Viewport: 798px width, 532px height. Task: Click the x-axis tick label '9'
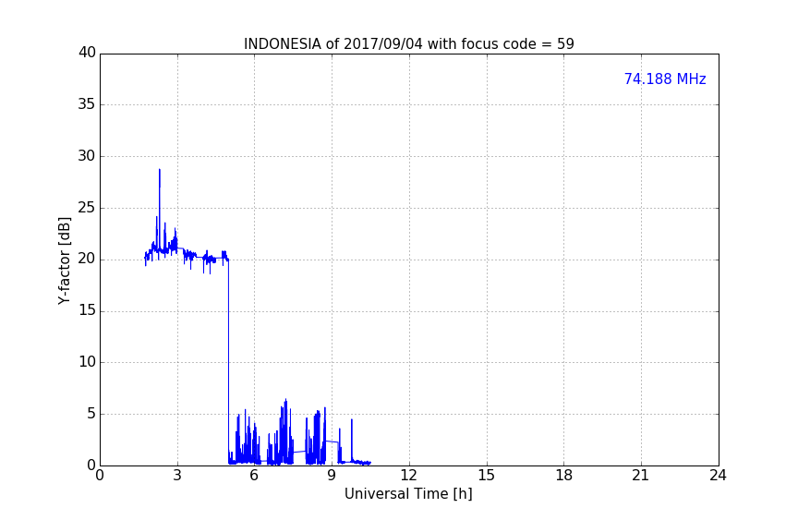[x=332, y=476]
